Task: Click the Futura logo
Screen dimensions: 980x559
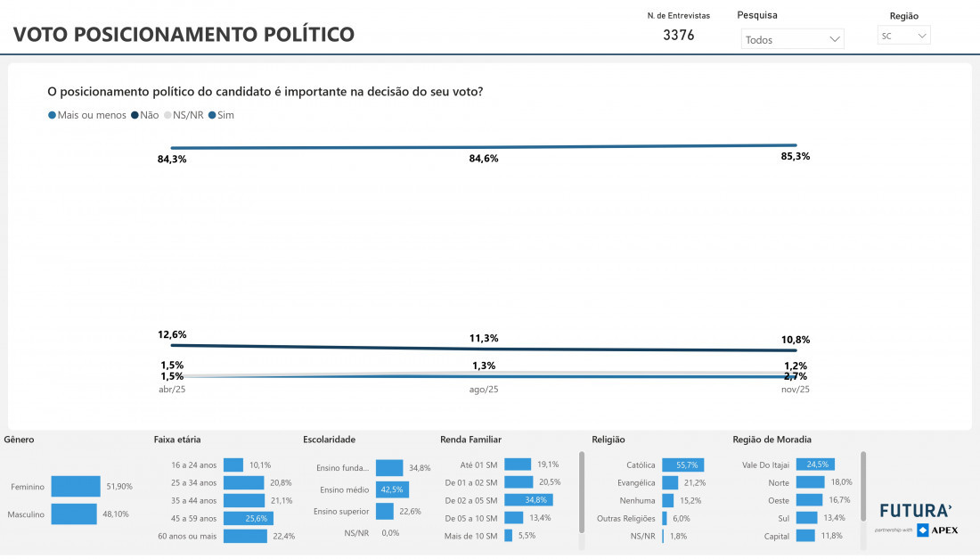Action: click(916, 511)
